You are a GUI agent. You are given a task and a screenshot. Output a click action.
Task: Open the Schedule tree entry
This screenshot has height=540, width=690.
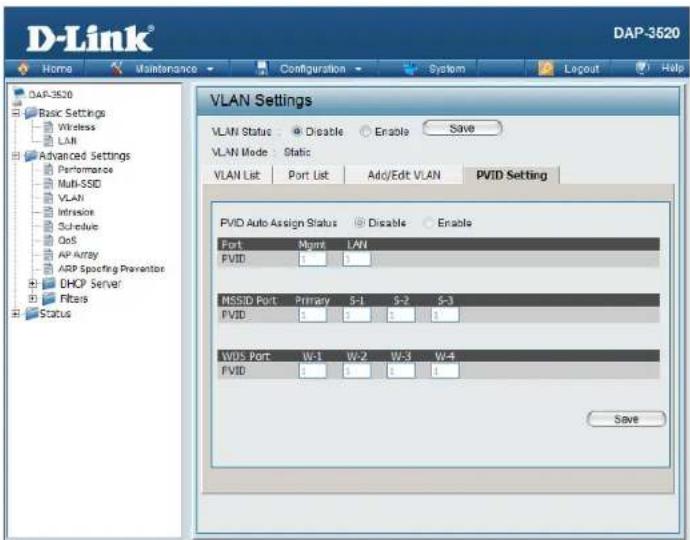(x=78, y=226)
